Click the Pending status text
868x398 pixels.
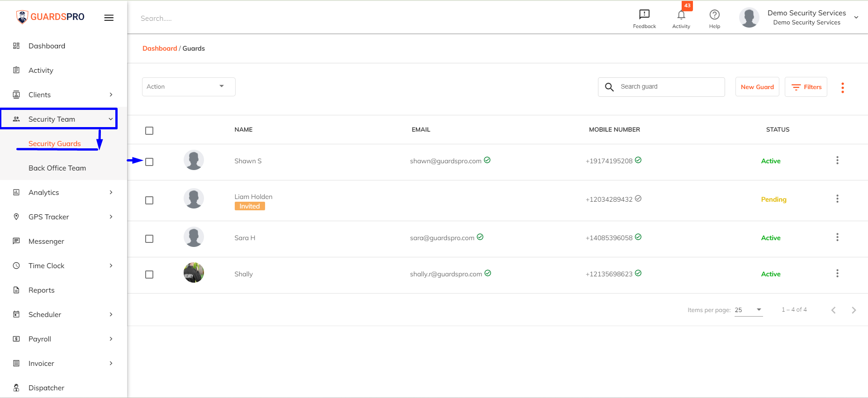[x=773, y=199]
